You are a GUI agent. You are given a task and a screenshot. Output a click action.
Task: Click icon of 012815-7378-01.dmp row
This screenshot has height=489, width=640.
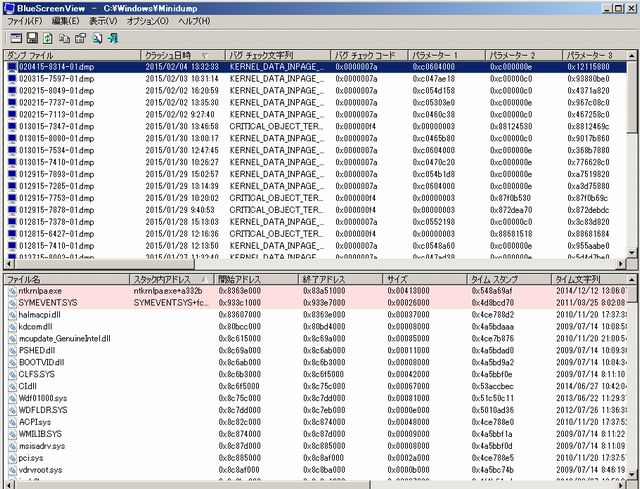(12, 222)
